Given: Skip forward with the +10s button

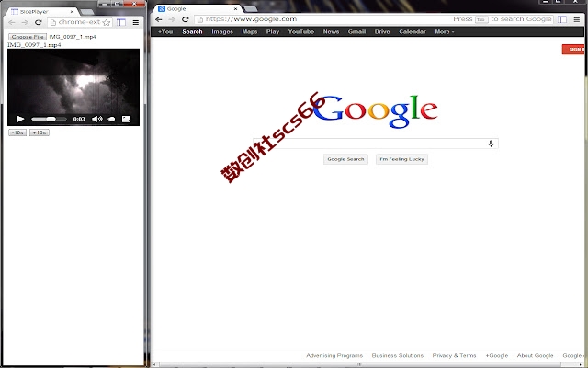Looking at the screenshot, I should click(x=40, y=132).
